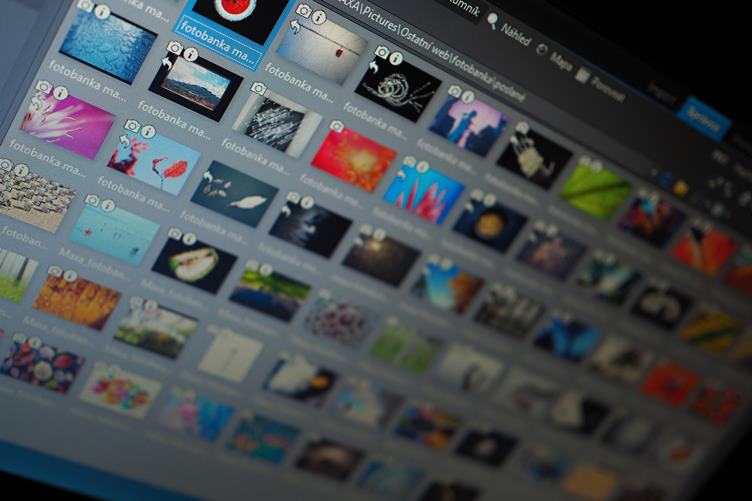Viewport: 752px width, 501px height.
Task: Click 'fotobanka ma...' label under red poppies photo
Action: pos(132,194)
